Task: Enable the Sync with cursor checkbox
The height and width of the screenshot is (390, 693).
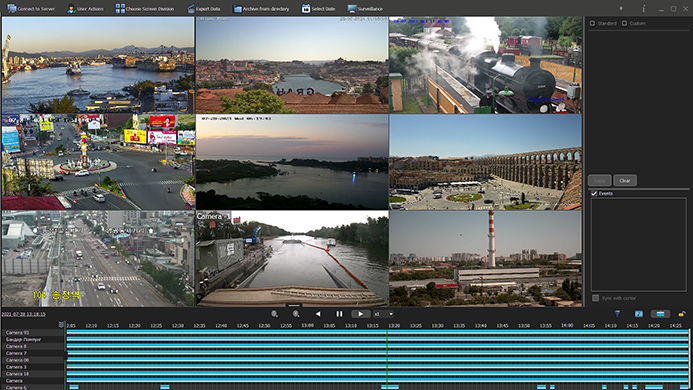Action: 595,298
